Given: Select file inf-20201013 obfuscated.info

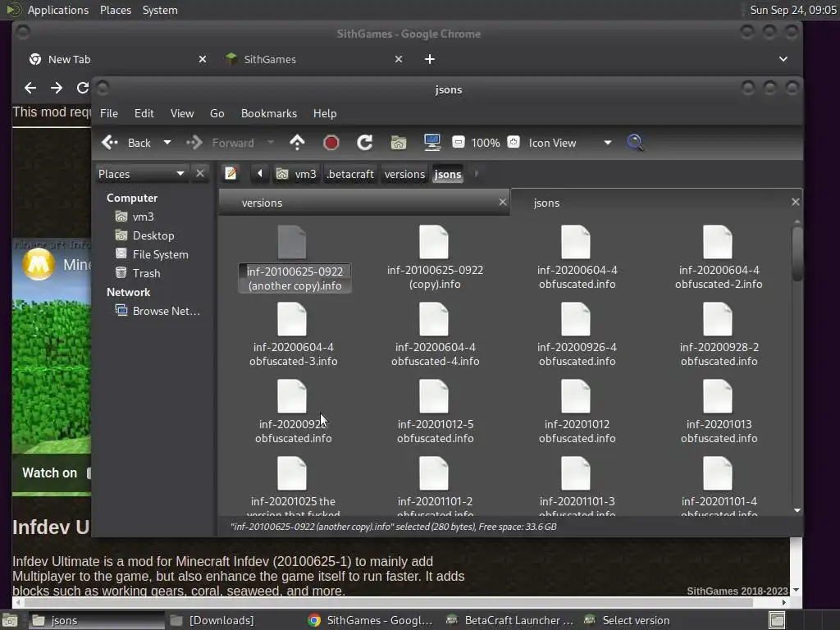Looking at the screenshot, I should [x=719, y=412].
